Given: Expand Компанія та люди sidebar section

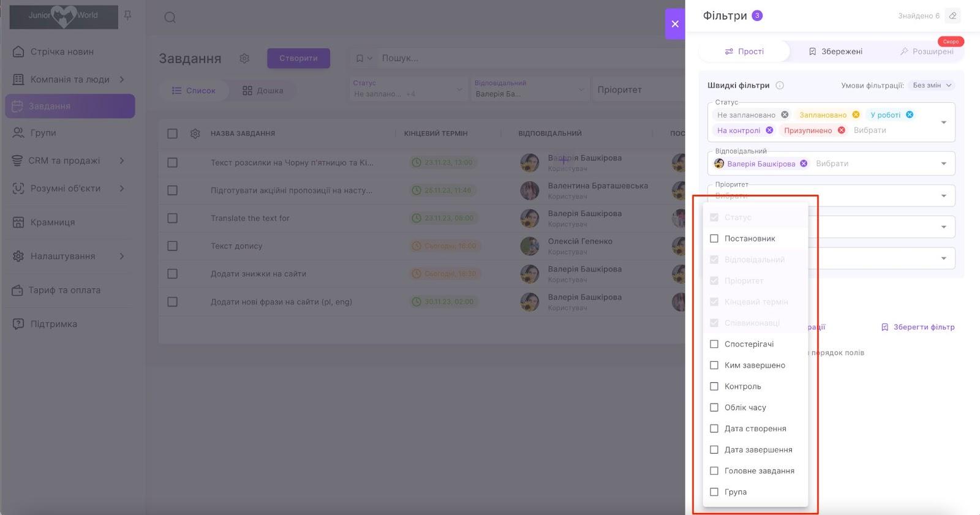Looking at the screenshot, I should point(122,80).
